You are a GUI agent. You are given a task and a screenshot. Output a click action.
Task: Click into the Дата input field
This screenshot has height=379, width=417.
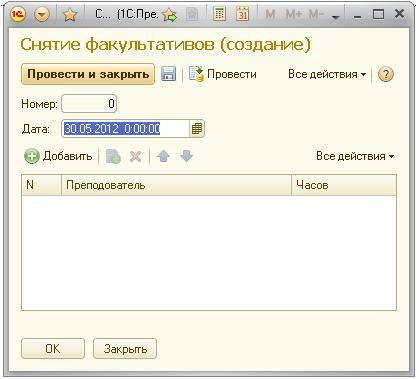click(125, 129)
